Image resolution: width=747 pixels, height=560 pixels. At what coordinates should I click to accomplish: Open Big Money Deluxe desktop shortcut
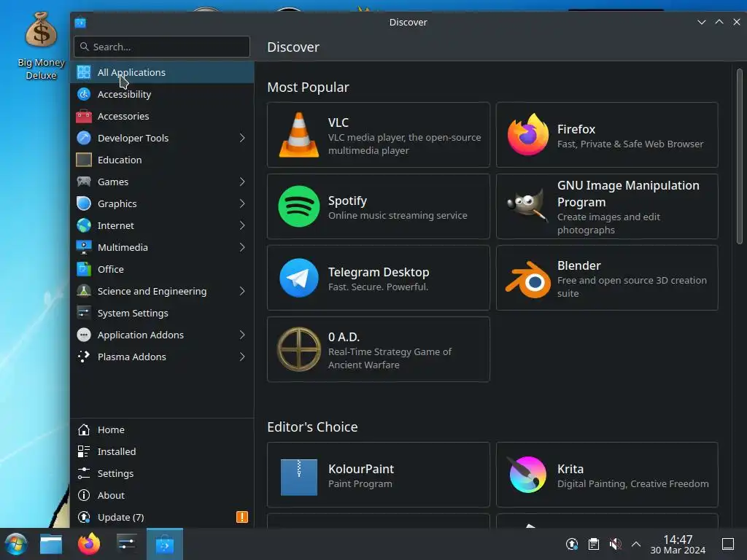41,46
